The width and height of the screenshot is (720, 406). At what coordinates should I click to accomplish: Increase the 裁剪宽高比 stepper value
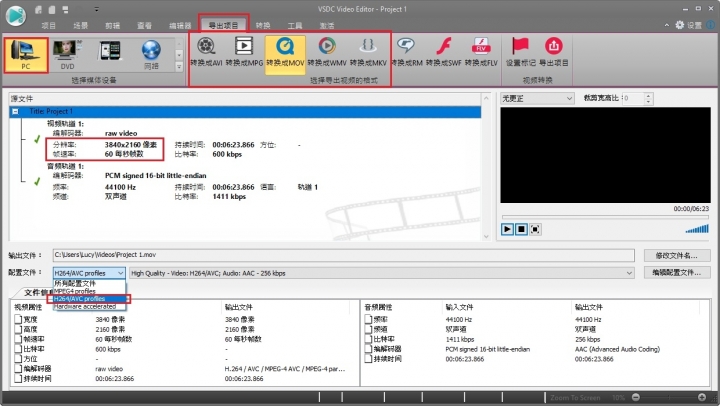point(648,96)
